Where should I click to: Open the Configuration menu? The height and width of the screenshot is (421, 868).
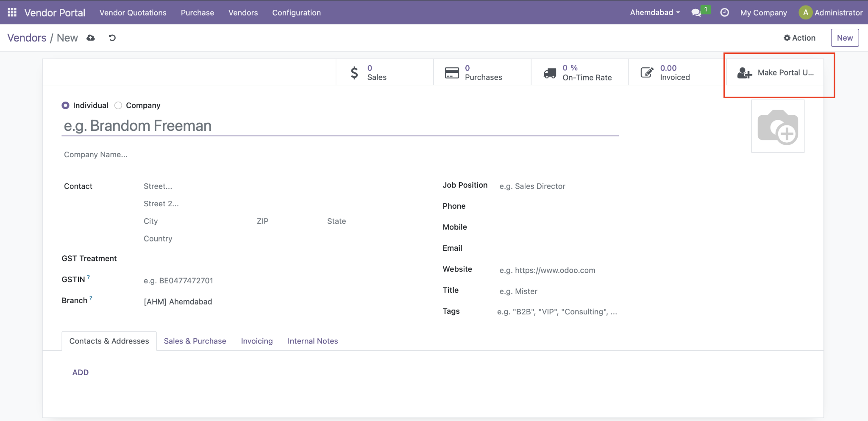pos(297,13)
